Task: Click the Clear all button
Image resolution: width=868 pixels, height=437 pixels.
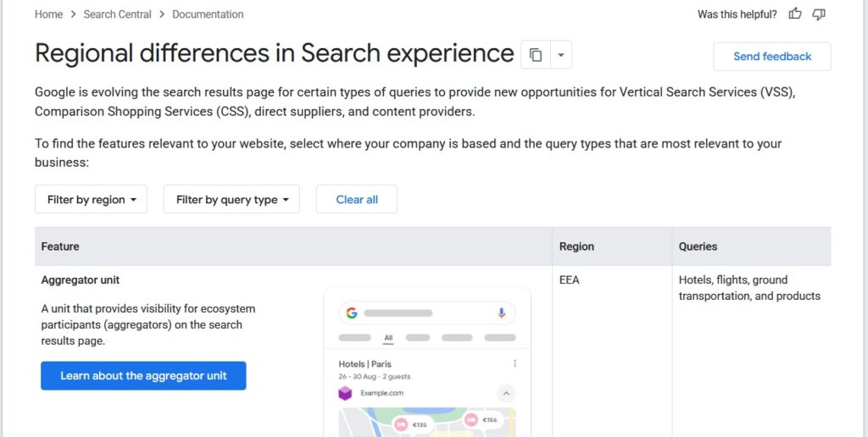Action: pos(357,199)
